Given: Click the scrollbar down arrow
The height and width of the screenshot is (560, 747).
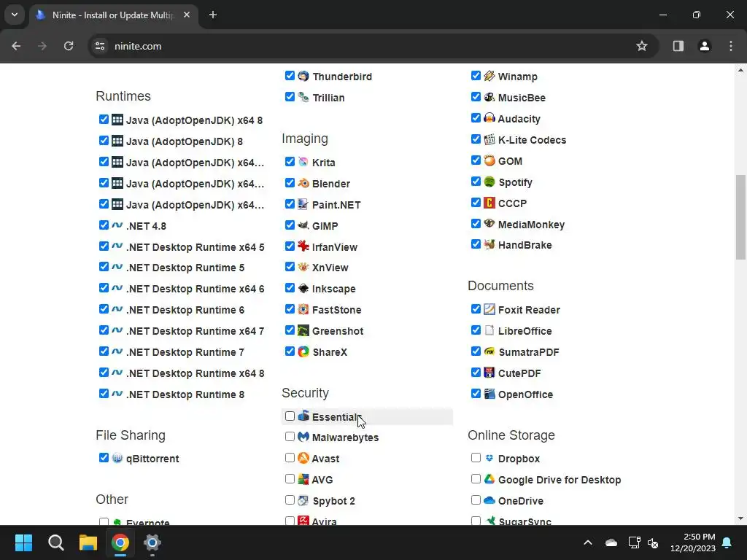Looking at the screenshot, I should [740, 518].
